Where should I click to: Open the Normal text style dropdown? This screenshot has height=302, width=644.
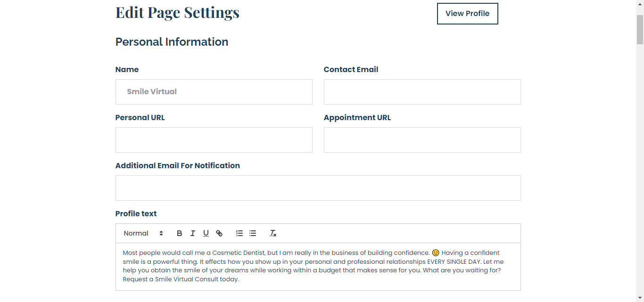(143, 233)
